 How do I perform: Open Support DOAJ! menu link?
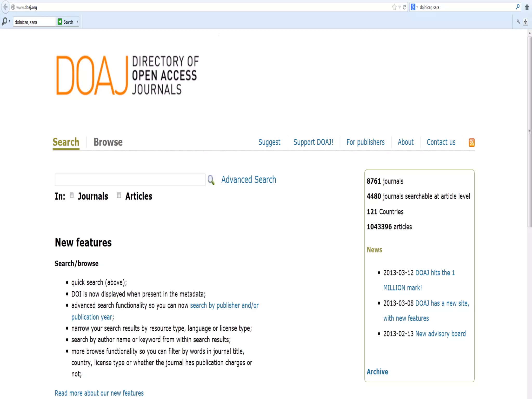tap(313, 142)
